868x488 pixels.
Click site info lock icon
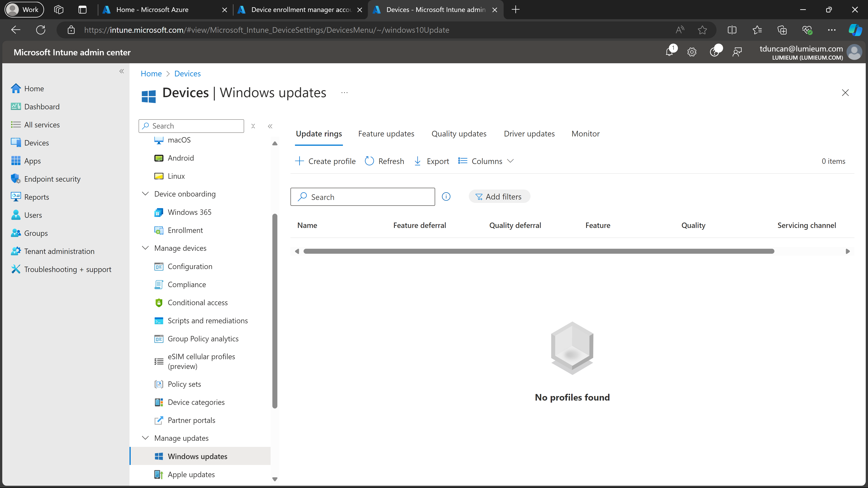71,30
